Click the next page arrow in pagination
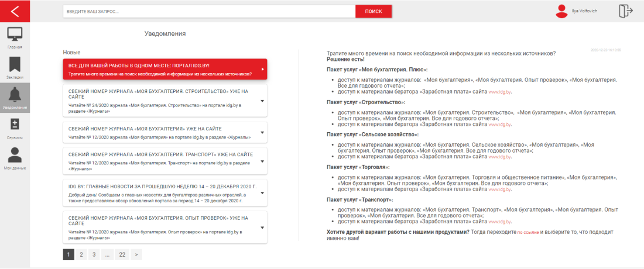Viewport: 644px width, 269px height. 136,254
